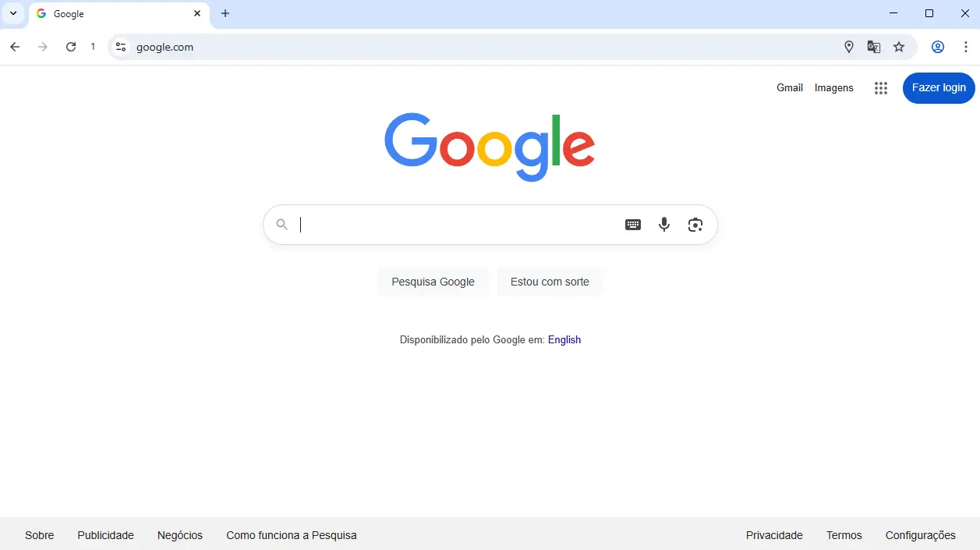Expand the tab search dropdown arrow

pos(13,13)
